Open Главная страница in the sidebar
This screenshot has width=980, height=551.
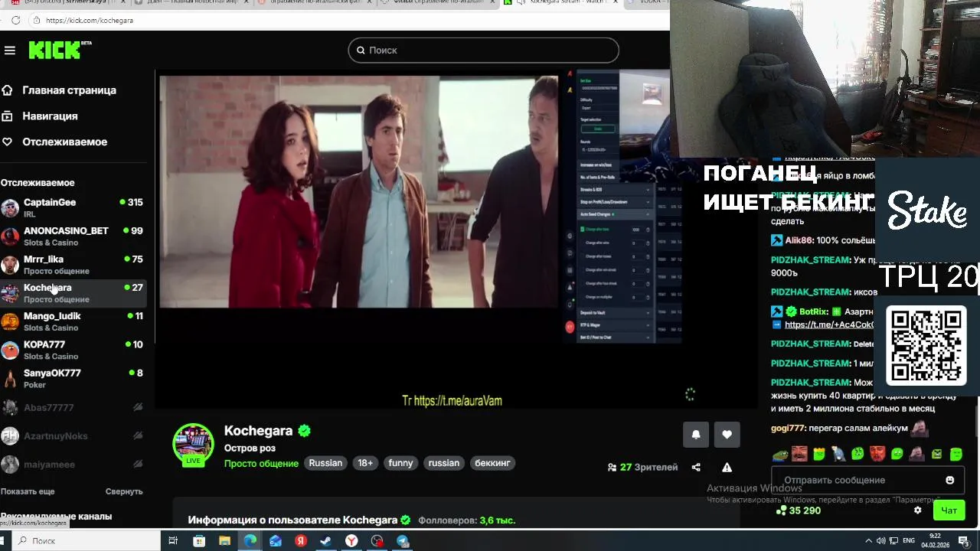tap(70, 90)
